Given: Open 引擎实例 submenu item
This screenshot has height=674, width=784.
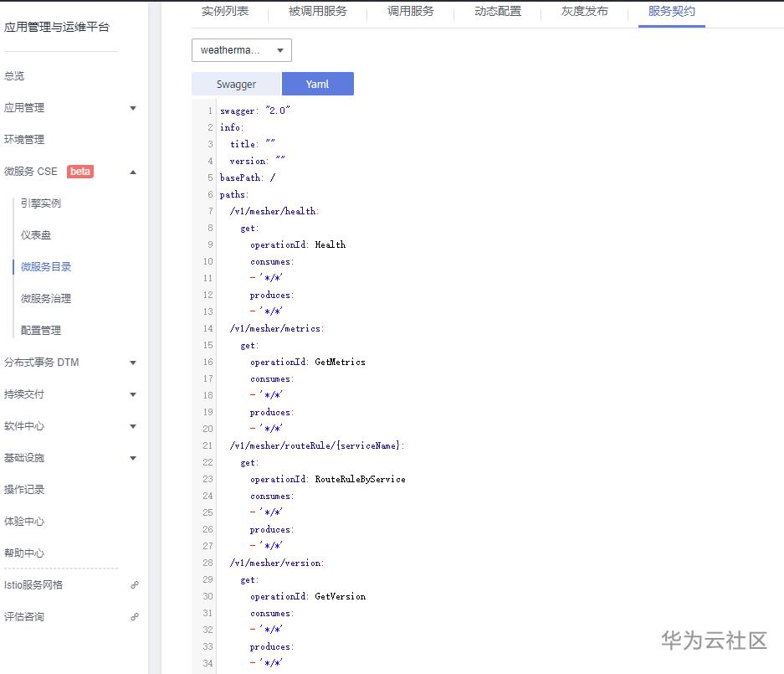Looking at the screenshot, I should tap(40, 203).
